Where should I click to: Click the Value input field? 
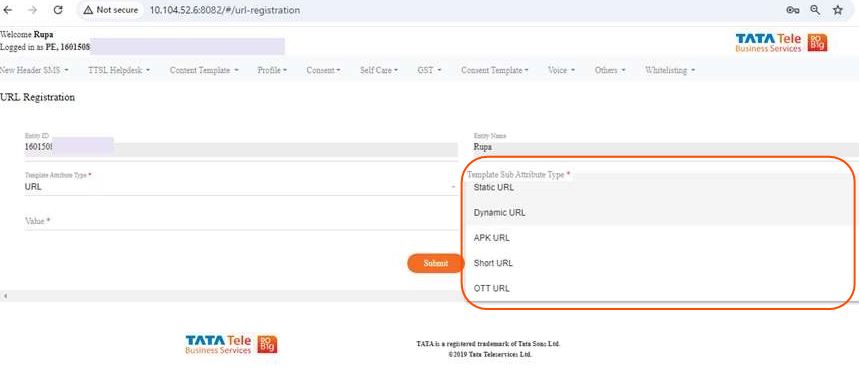[x=241, y=221]
